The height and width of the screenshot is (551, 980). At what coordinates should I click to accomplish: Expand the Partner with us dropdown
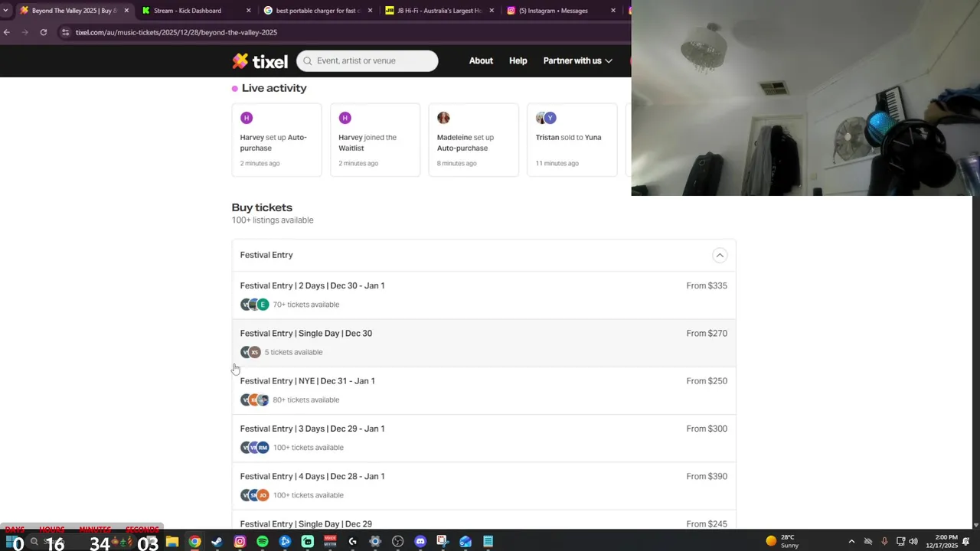click(x=577, y=60)
